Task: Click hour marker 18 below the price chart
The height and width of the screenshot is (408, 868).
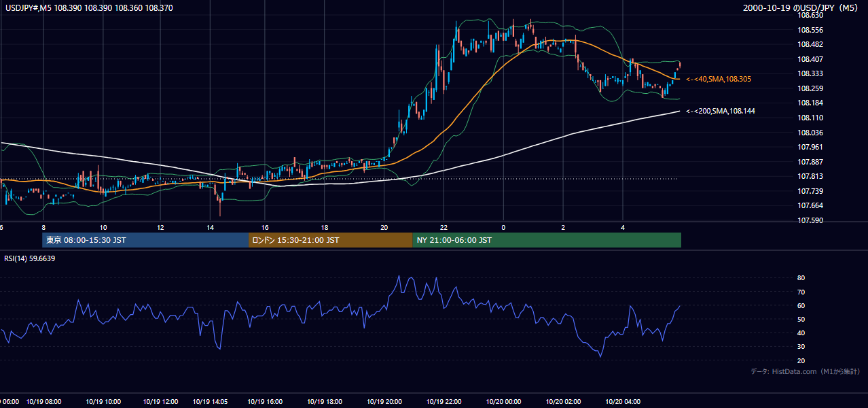Action: (x=324, y=228)
